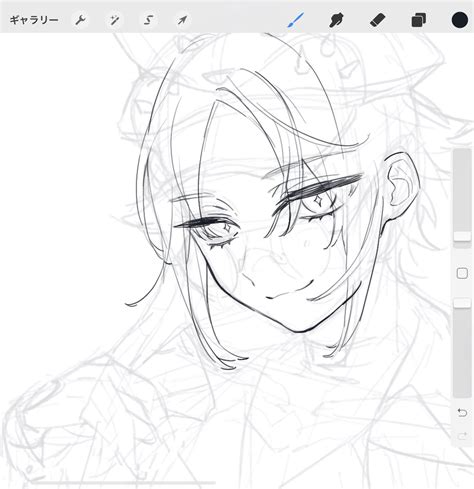The image size is (474, 489).
Task: Click the brush size slider handle
Action: point(462,236)
